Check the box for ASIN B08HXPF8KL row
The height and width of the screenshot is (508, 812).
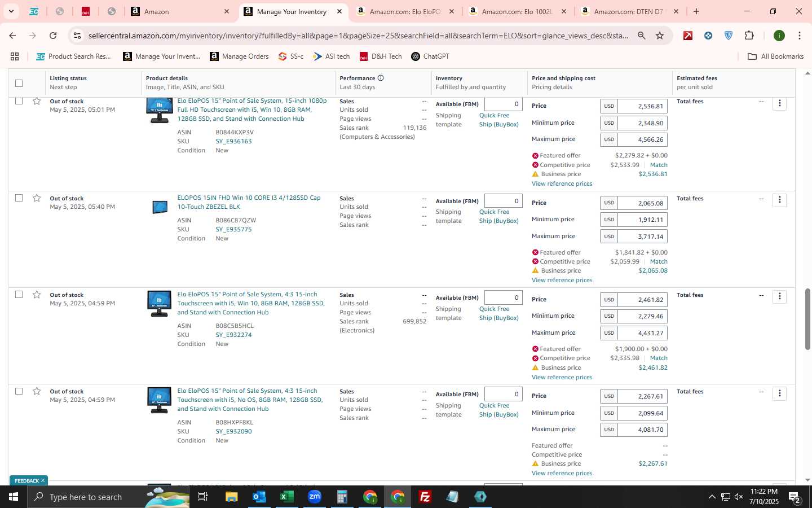19,391
